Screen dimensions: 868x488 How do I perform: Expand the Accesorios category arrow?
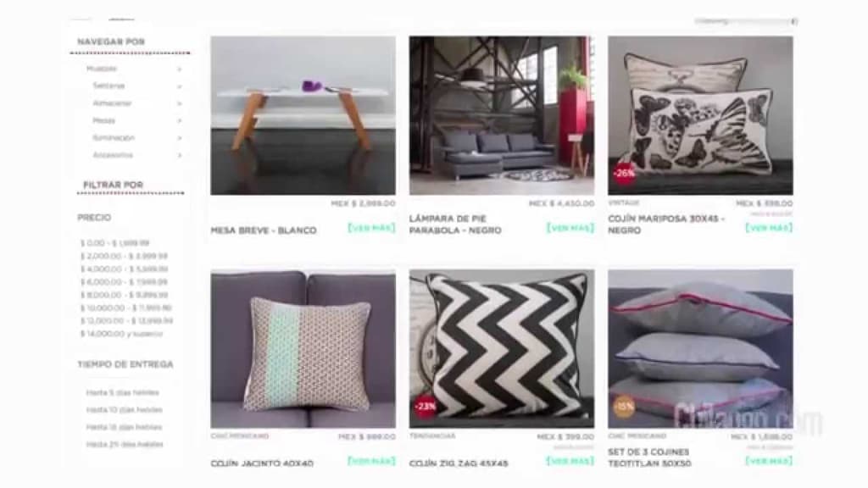point(180,156)
